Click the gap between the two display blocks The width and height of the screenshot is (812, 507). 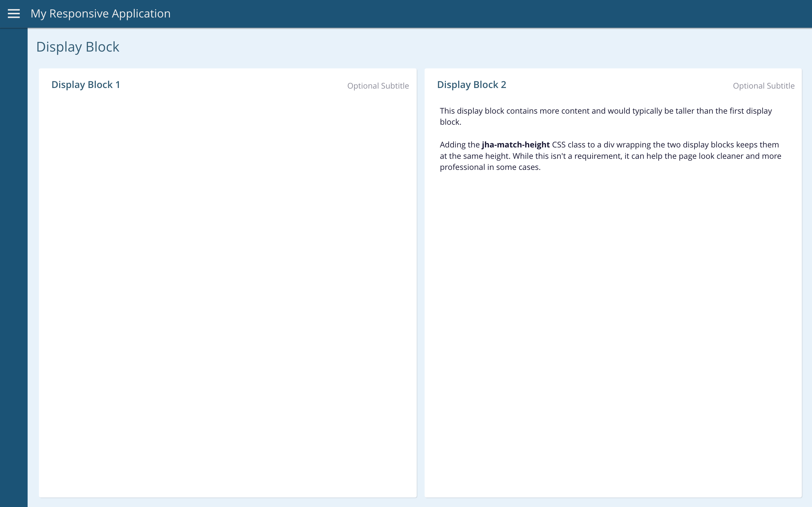tap(421, 268)
